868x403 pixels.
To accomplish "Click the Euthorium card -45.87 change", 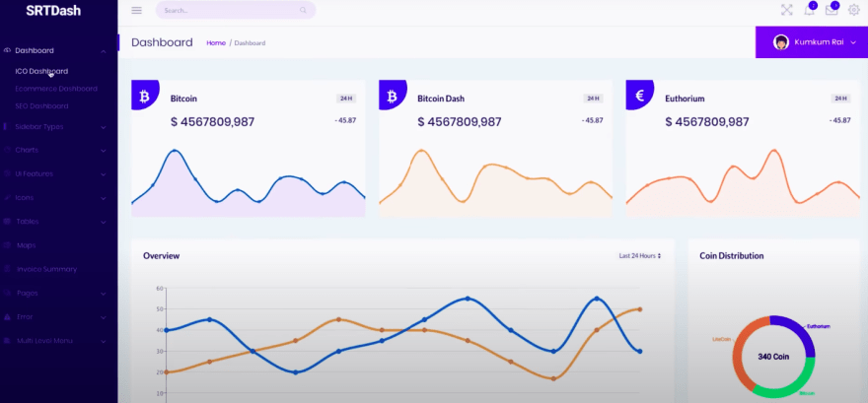I will (x=839, y=120).
